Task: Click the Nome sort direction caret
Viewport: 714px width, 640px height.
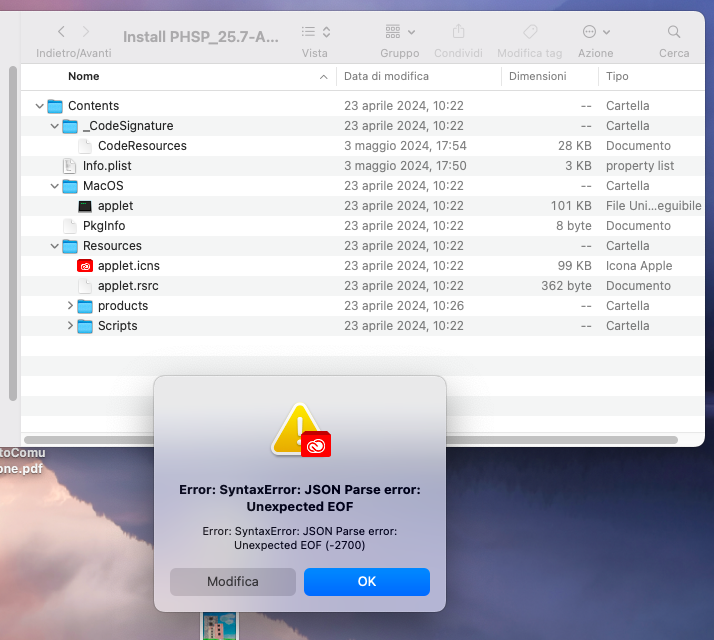Action: tap(323, 77)
